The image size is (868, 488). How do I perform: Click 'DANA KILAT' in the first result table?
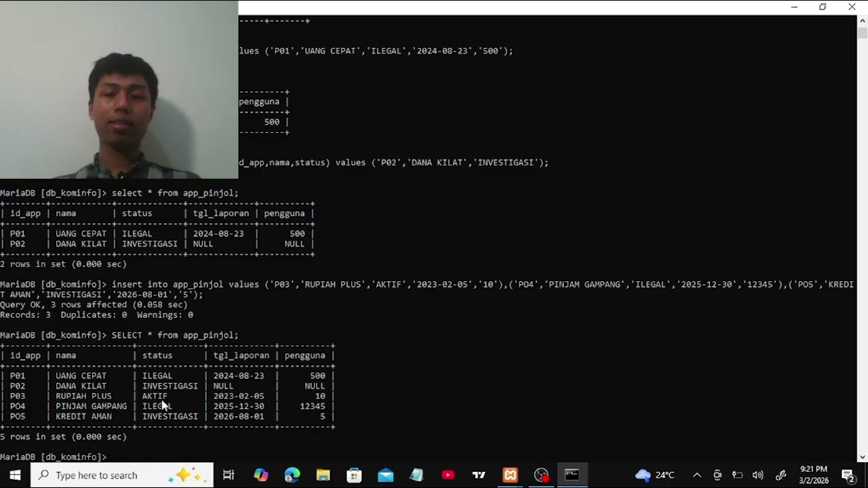tap(81, 243)
